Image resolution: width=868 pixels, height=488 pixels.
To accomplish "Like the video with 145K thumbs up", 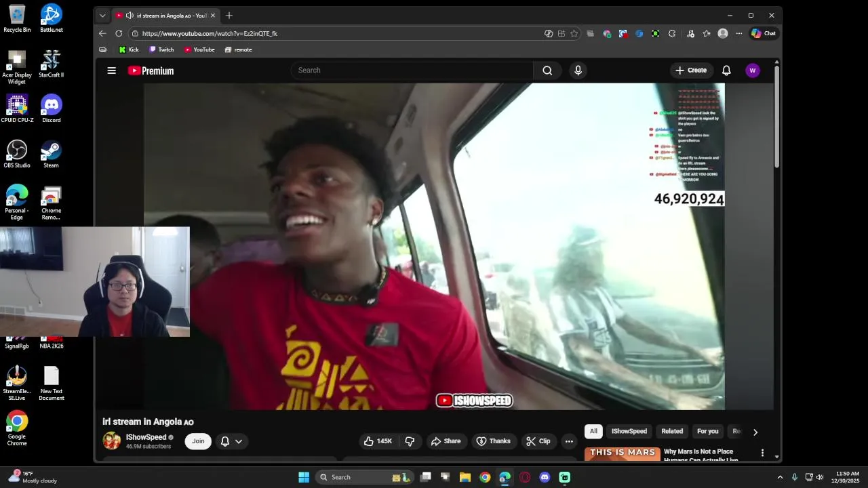I will pos(378,441).
